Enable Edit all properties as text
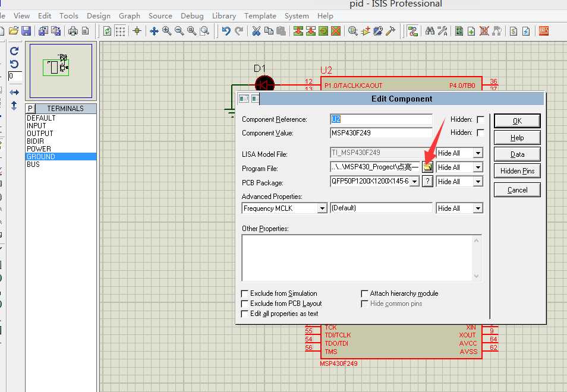This screenshot has width=567, height=392. (x=245, y=314)
